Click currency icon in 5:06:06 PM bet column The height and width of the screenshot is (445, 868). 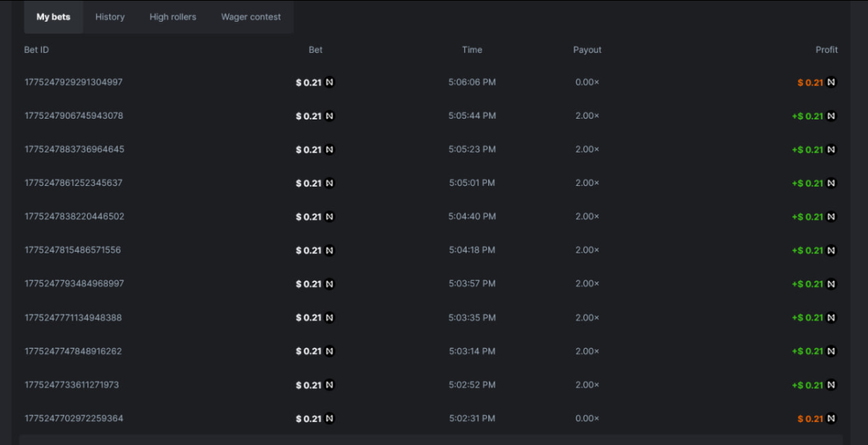pos(330,82)
